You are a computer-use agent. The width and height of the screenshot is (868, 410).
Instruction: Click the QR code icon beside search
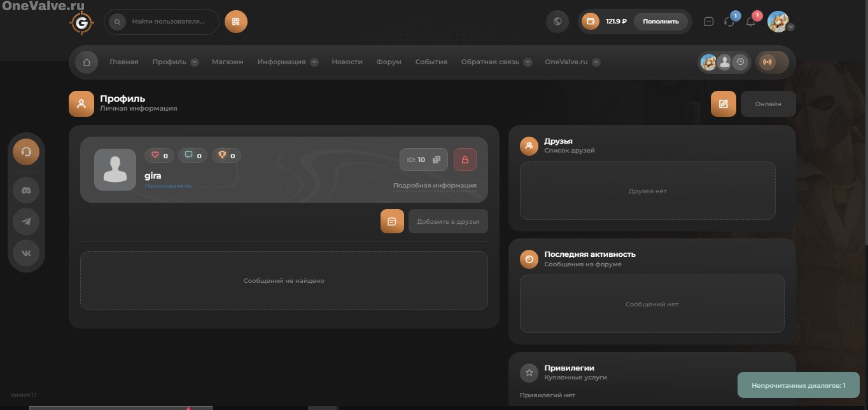pos(235,22)
